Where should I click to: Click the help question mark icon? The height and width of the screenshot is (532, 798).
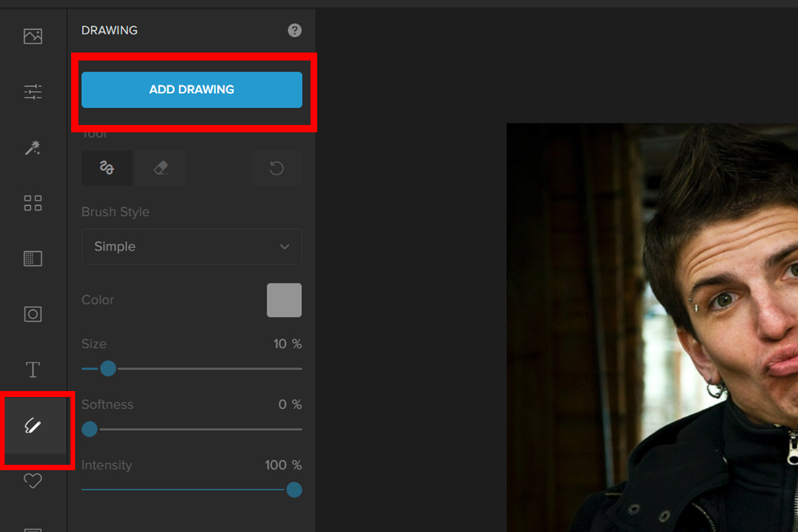[295, 31]
